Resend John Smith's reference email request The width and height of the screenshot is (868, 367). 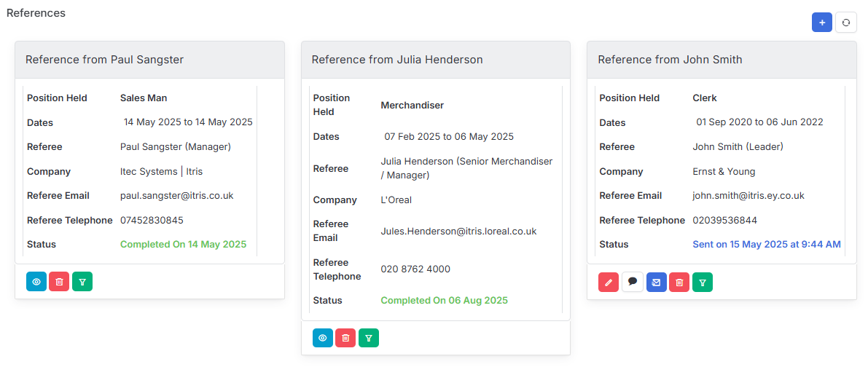pos(656,282)
